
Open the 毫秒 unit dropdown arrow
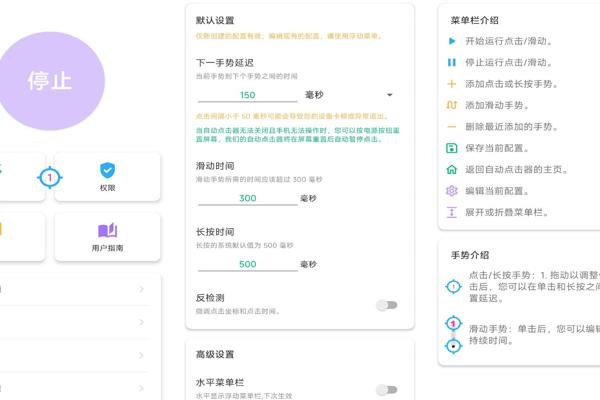click(x=390, y=95)
